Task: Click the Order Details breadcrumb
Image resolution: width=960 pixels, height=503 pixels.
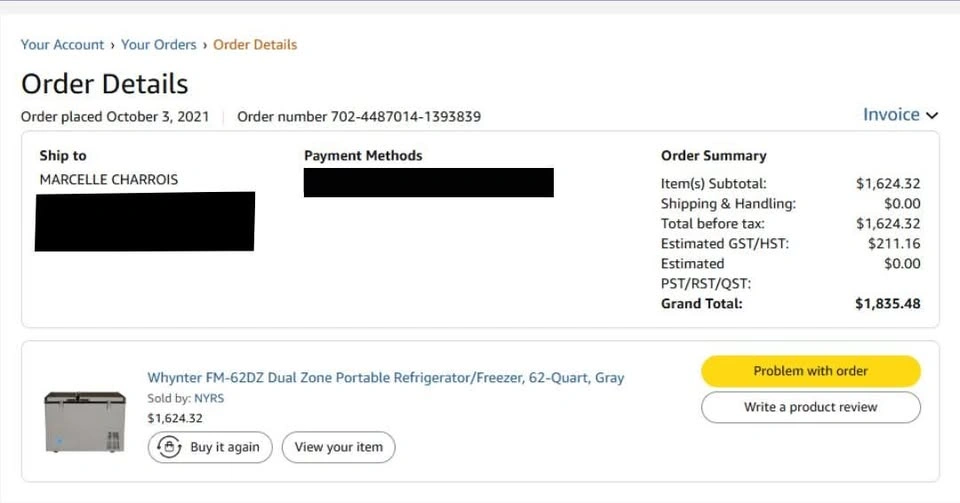Action: click(255, 45)
